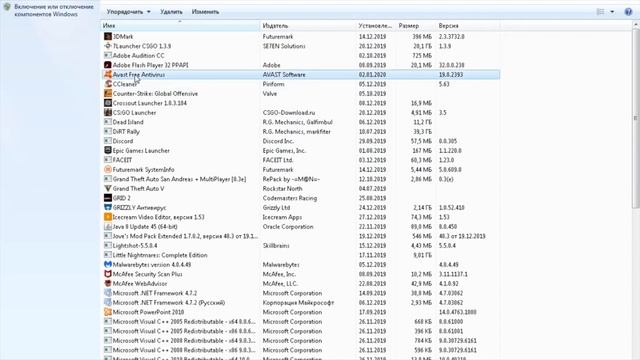Click the Microsoft .NET Framework 4.7.2 (Русский) icon

coord(108,302)
